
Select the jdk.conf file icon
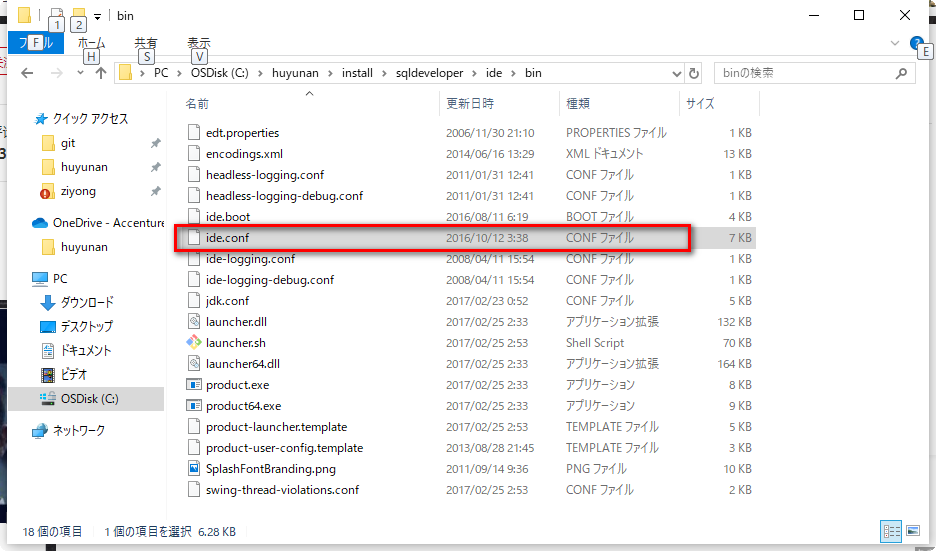[193, 301]
